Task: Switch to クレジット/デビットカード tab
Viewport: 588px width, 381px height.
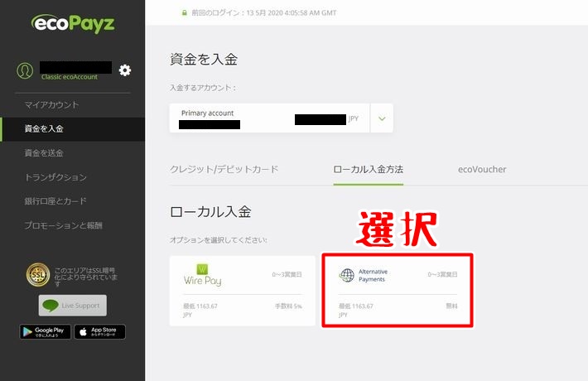Action: pos(224,169)
